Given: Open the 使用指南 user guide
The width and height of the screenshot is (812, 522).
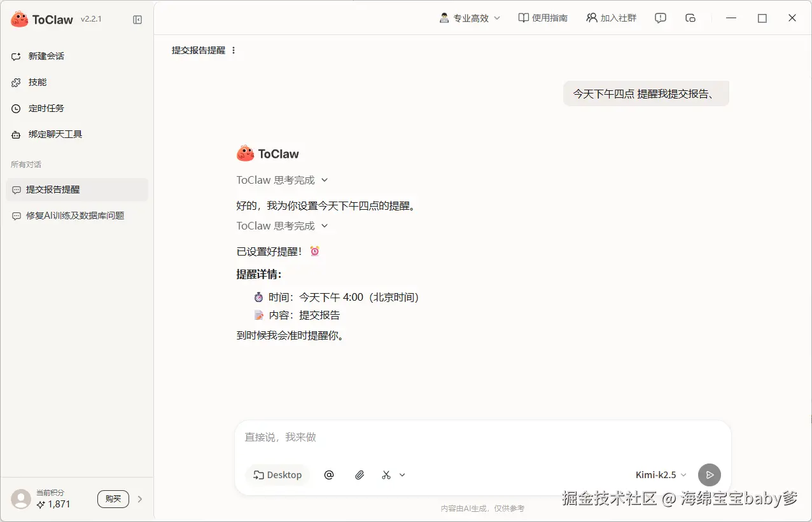Looking at the screenshot, I should (x=543, y=18).
